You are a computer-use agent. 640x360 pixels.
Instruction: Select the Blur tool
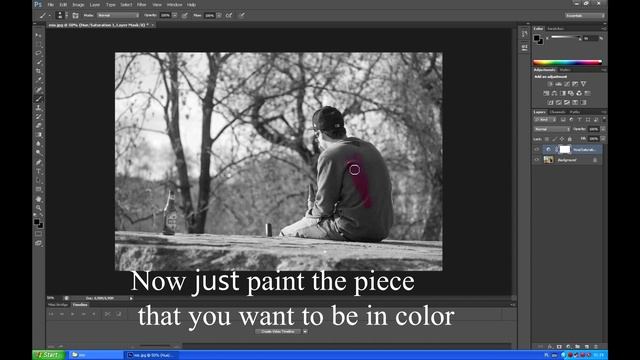[x=38, y=144]
